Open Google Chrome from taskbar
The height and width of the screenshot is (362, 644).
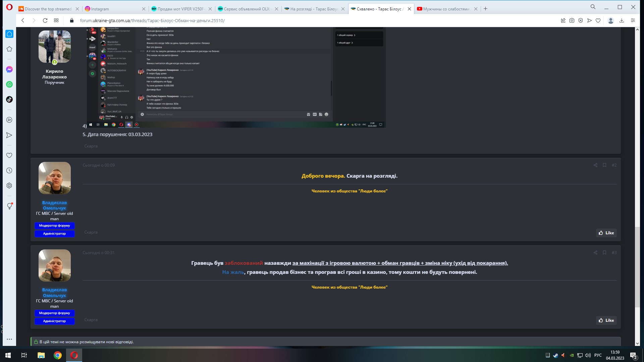[58, 355]
